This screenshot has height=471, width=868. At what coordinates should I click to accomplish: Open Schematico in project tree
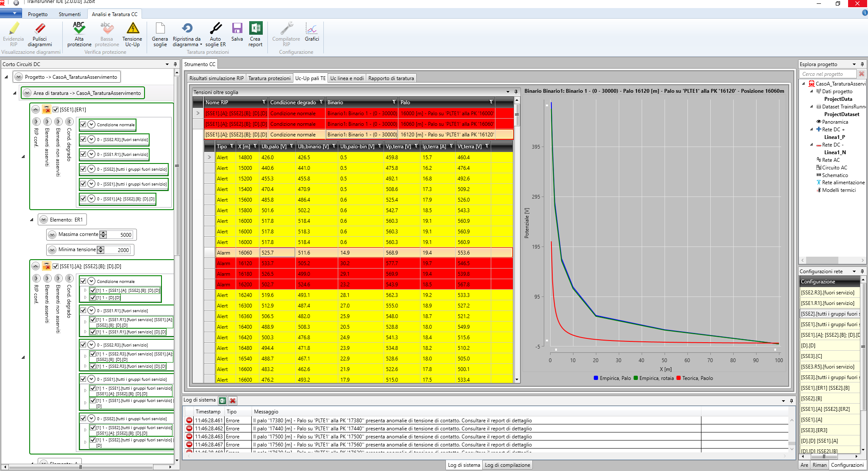pos(835,175)
